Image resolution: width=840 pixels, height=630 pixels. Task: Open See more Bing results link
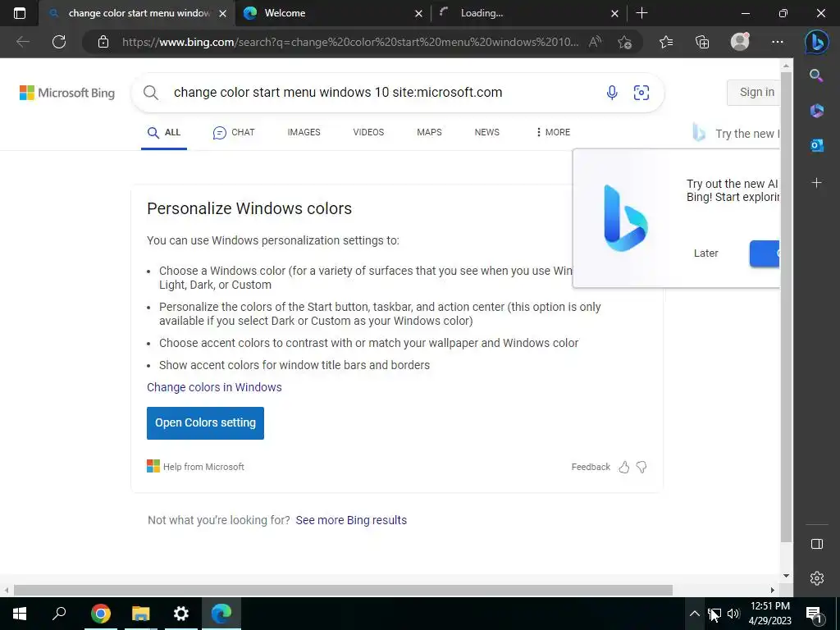[351, 520]
